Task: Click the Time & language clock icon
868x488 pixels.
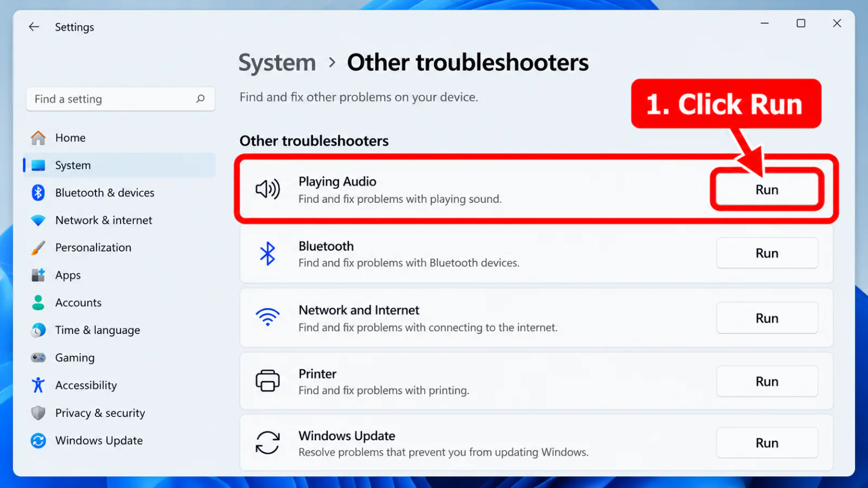Action: 38,330
